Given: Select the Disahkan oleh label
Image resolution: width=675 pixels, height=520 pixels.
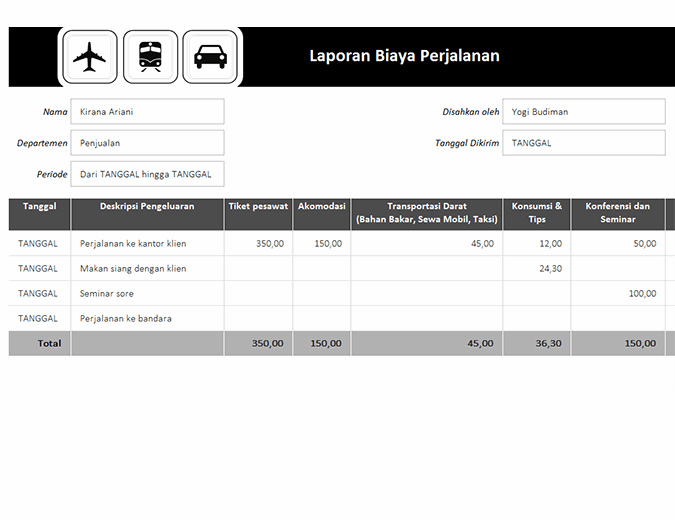Looking at the screenshot, I should point(471,112).
